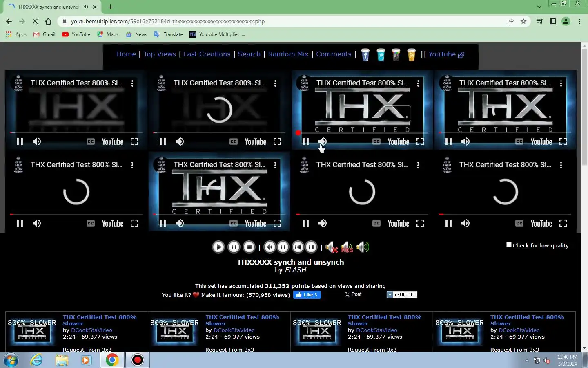Enter fullscreen on fourth top-row video

point(563,141)
